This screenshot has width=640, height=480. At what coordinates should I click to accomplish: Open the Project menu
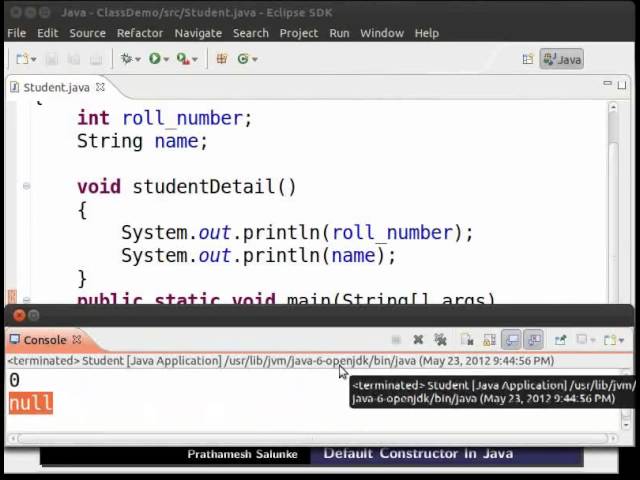click(x=298, y=33)
